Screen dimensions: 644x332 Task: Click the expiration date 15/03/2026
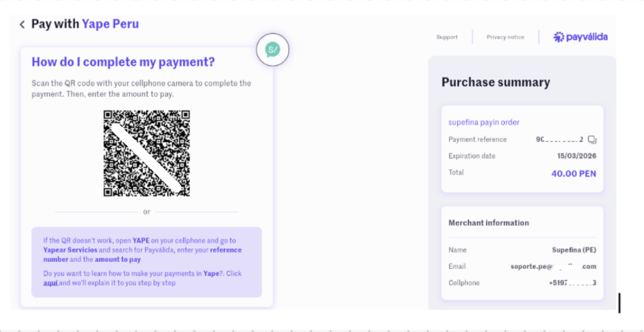pyautogui.click(x=576, y=156)
